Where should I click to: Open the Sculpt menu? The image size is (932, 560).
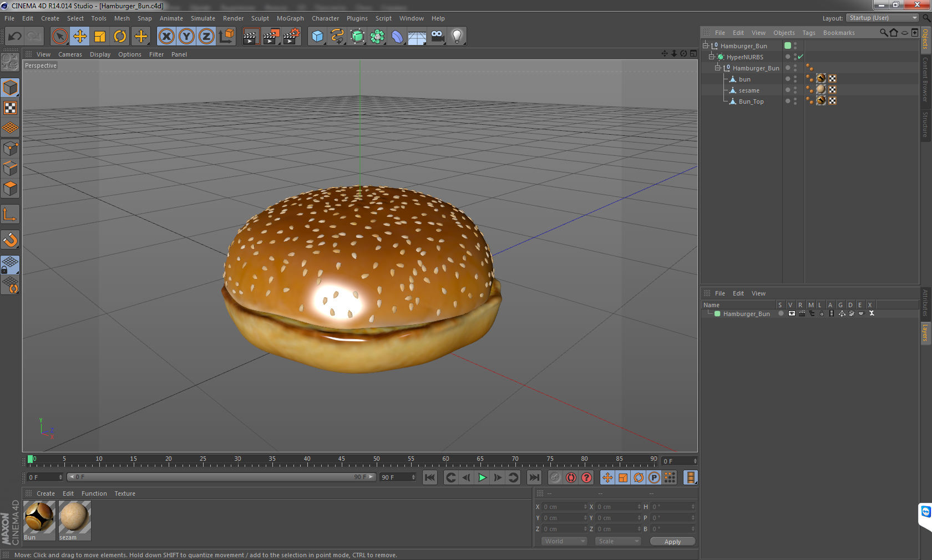260,18
